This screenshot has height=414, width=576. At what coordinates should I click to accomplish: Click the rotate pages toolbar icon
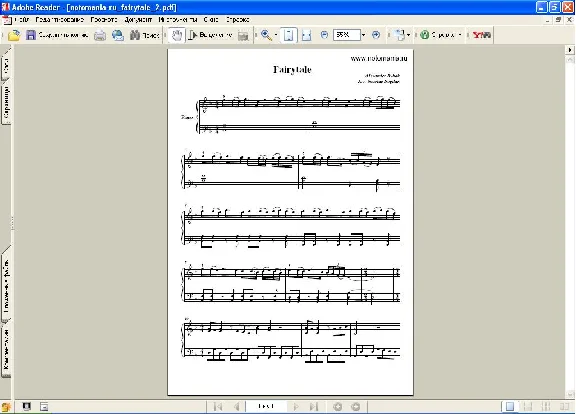coord(399,35)
